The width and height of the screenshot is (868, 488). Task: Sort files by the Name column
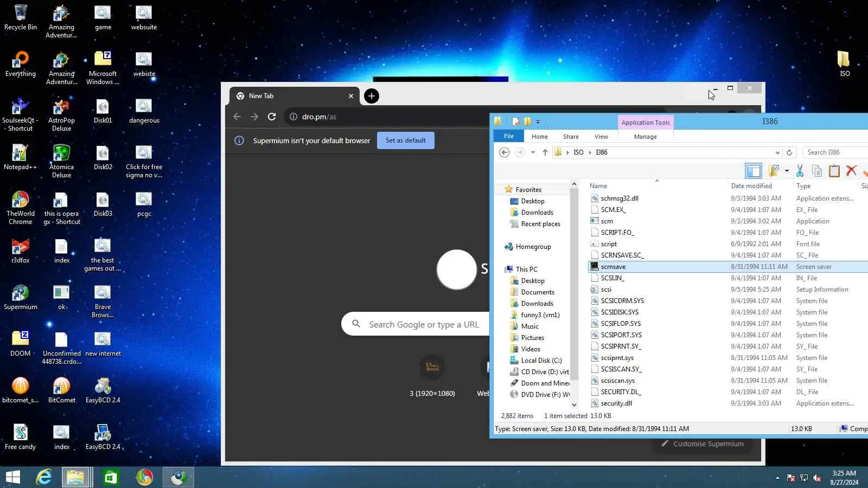[598, 186]
